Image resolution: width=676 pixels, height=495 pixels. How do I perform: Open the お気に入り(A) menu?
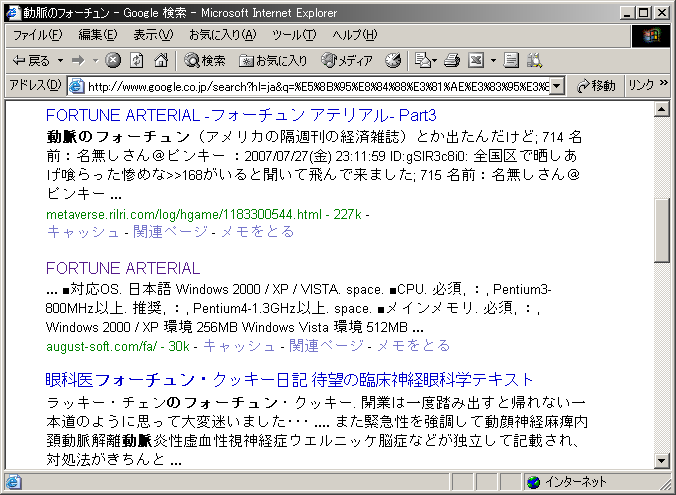pos(222,35)
